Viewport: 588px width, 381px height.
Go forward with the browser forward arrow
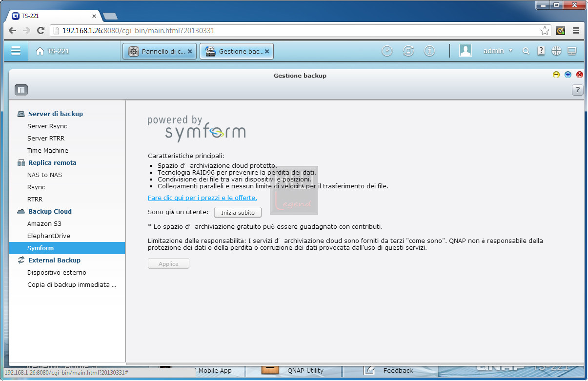click(27, 30)
